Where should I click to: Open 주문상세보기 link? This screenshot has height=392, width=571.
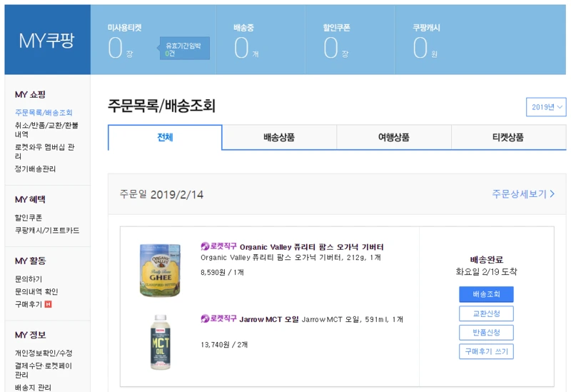click(x=523, y=194)
